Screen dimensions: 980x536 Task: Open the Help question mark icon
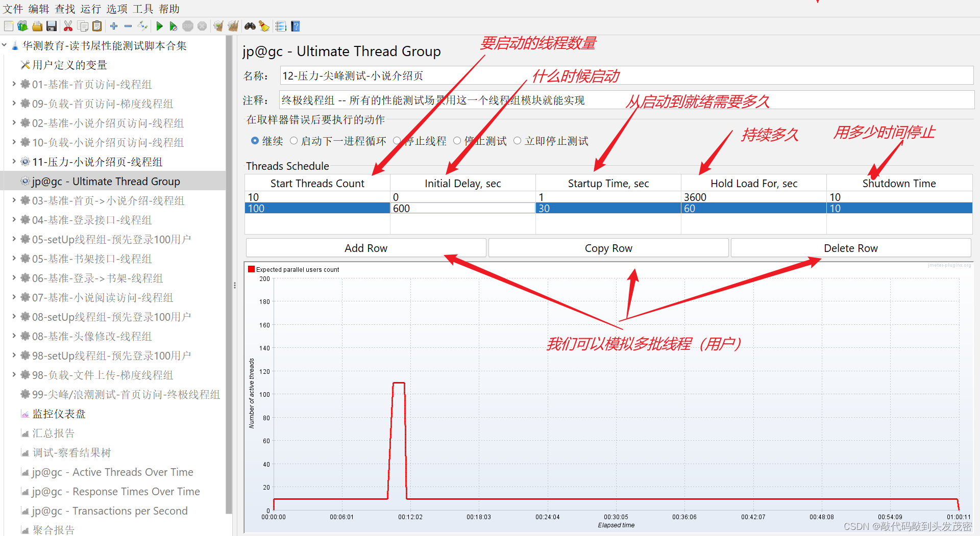296,26
